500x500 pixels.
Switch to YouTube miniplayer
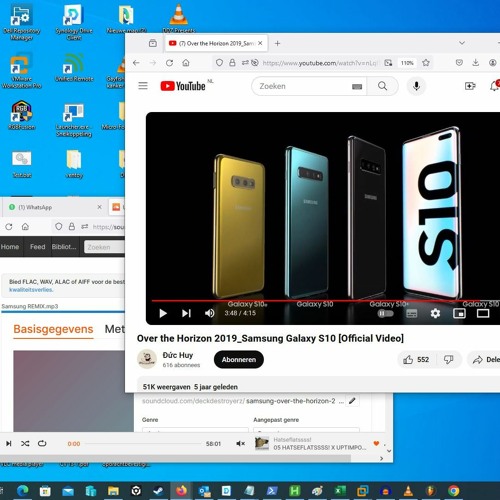459,313
